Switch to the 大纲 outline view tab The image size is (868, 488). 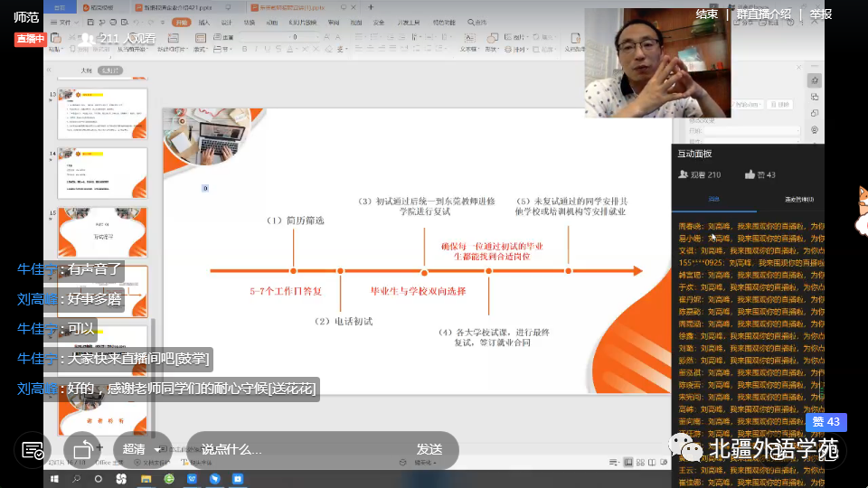pos(86,70)
